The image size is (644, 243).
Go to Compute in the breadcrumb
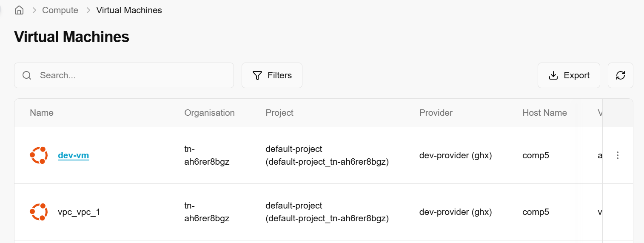pyautogui.click(x=60, y=10)
